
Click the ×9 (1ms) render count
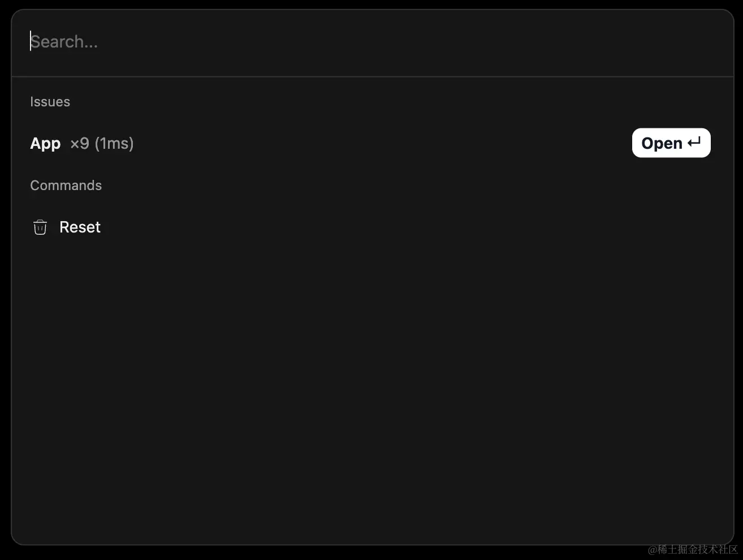pyautogui.click(x=102, y=144)
